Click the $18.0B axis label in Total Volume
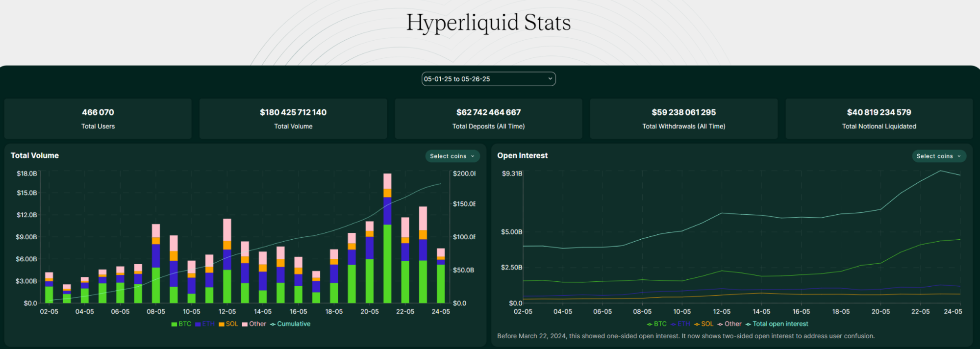The height and width of the screenshot is (349, 980). pyautogui.click(x=26, y=174)
